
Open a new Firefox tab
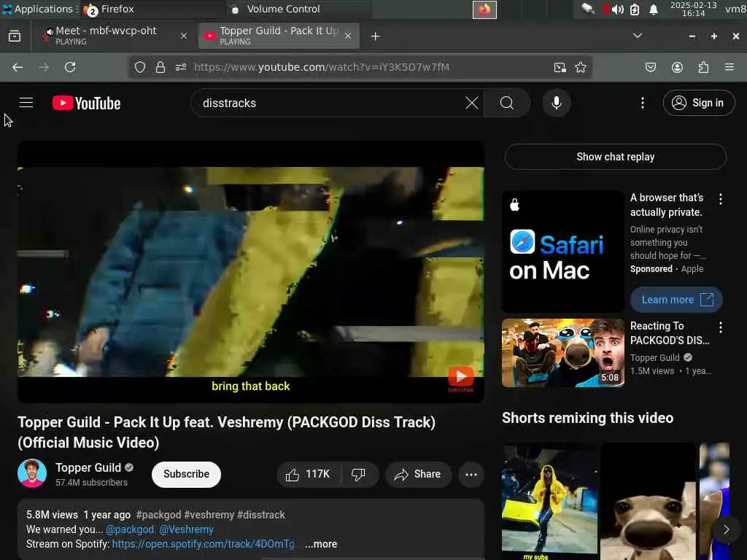click(376, 36)
